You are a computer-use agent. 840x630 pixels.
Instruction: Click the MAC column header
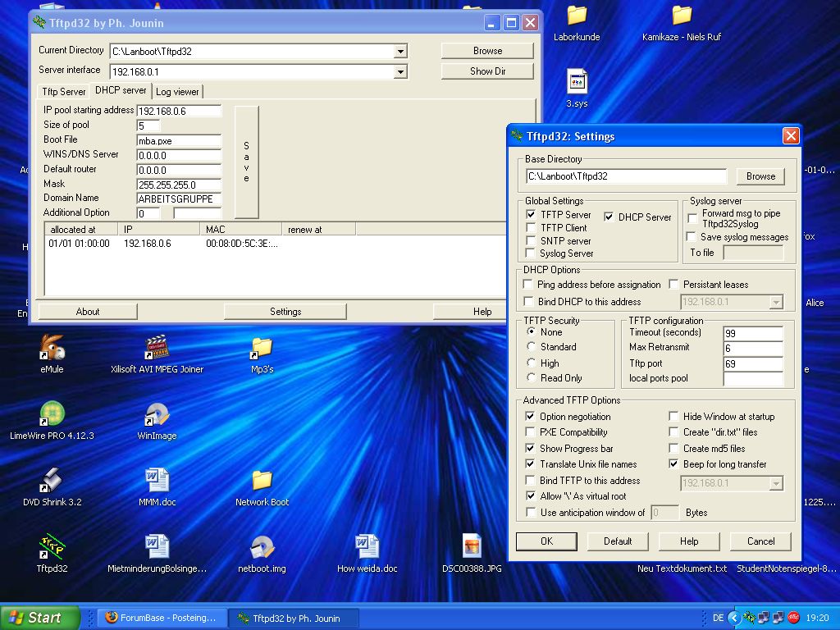point(240,230)
